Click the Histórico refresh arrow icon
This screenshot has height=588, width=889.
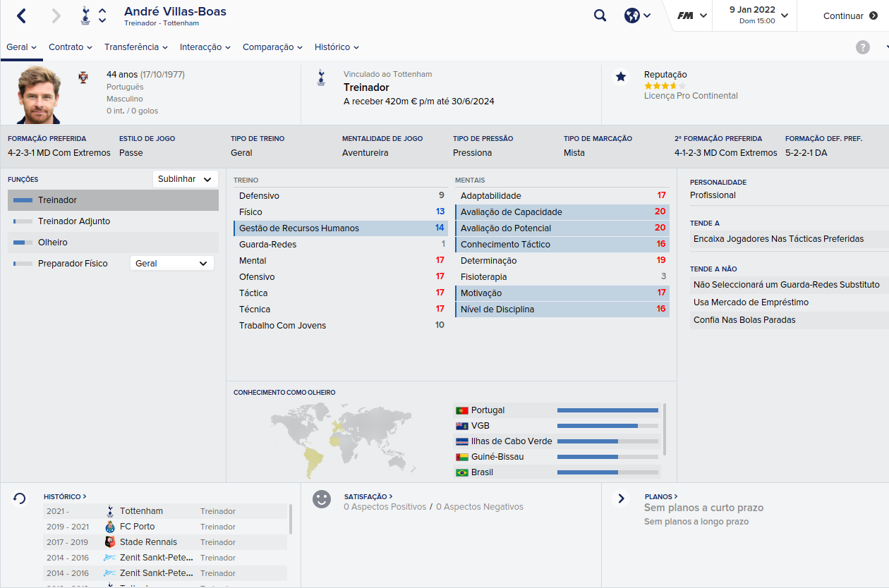click(x=19, y=498)
